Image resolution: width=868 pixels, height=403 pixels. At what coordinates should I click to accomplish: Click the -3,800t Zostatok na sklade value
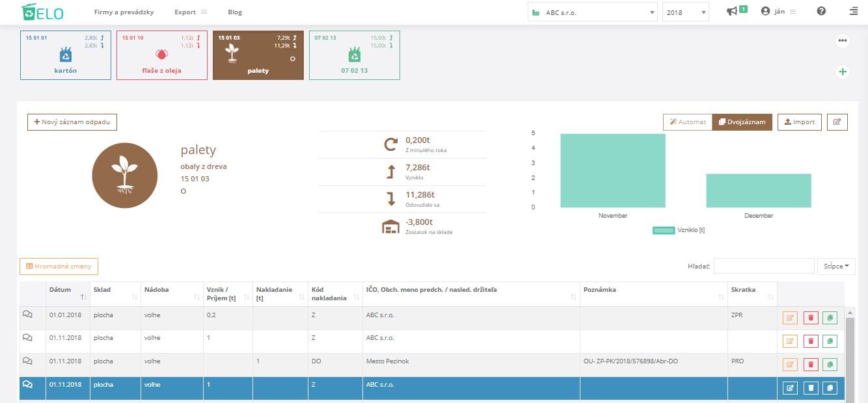click(419, 222)
